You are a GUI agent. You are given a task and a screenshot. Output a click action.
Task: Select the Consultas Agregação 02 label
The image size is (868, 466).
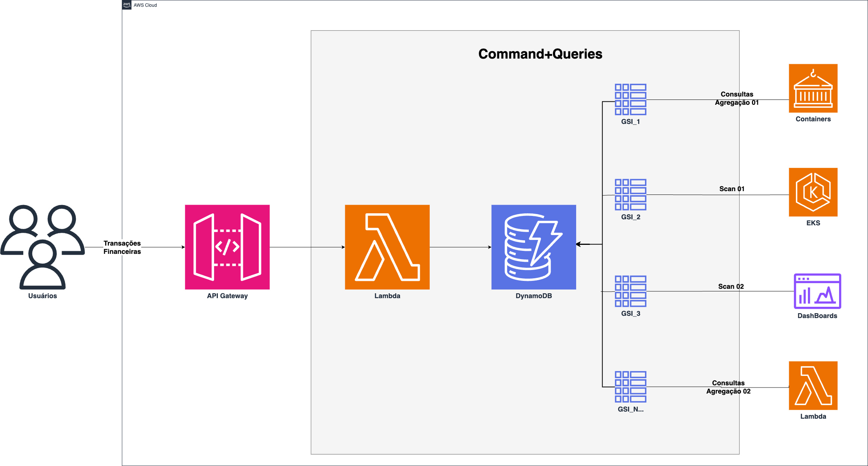point(728,387)
